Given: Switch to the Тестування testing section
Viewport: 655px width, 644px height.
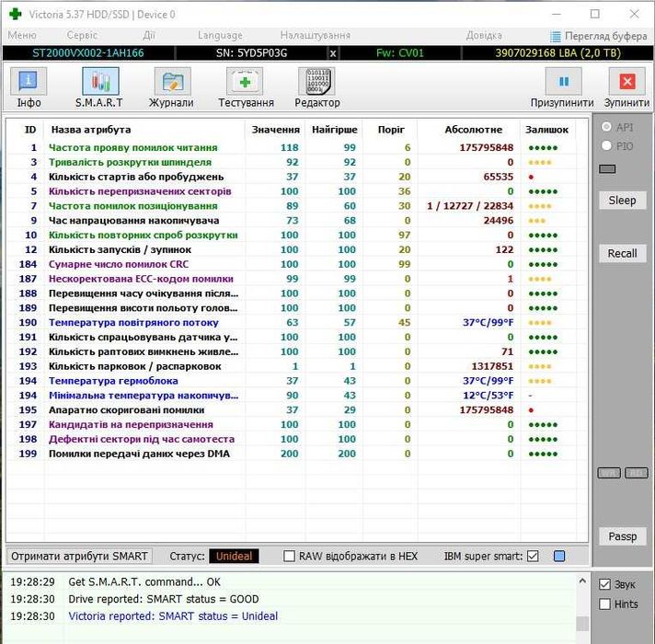Looking at the screenshot, I should click(246, 88).
